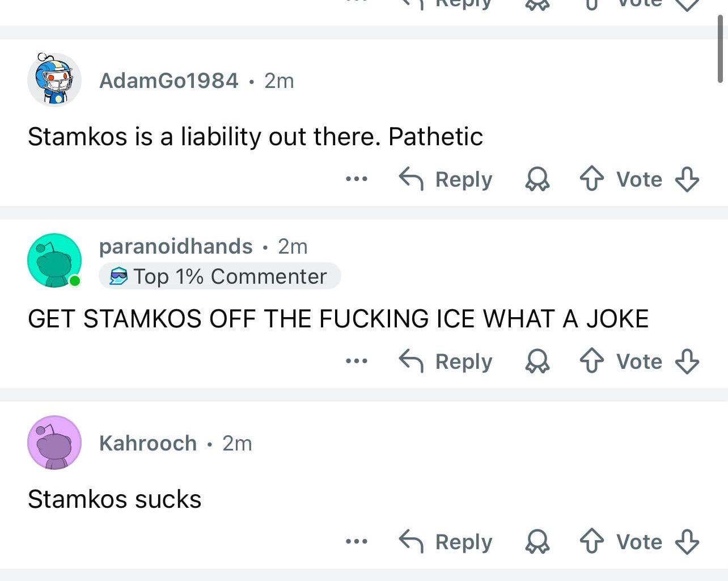Open AdamGo1984's profile via username
Screen dimensions: 728x581
click(168, 81)
